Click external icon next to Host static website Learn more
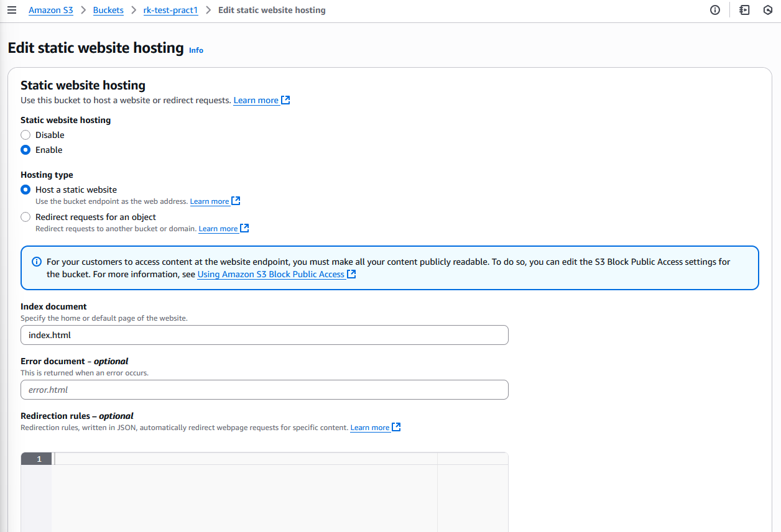The height and width of the screenshot is (532, 781). tap(236, 201)
